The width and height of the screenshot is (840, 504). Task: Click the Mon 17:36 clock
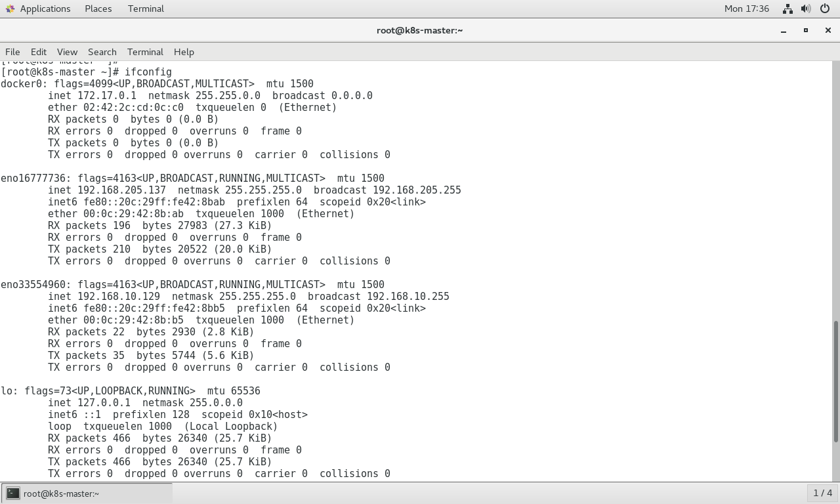pos(747,9)
